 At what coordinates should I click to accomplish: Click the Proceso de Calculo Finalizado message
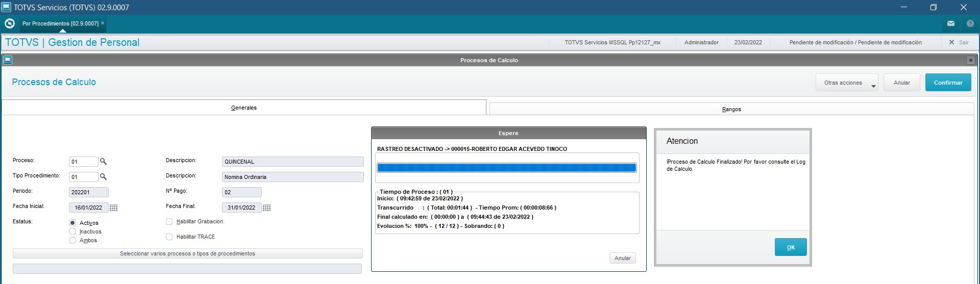click(x=736, y=165)
